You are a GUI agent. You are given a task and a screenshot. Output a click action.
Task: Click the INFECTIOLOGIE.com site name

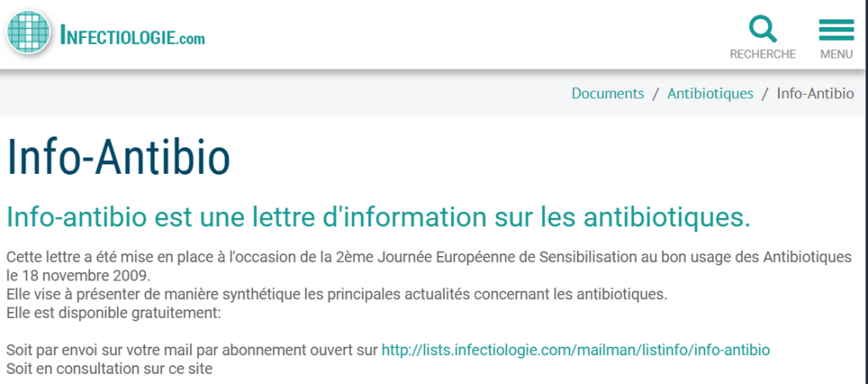132,36
